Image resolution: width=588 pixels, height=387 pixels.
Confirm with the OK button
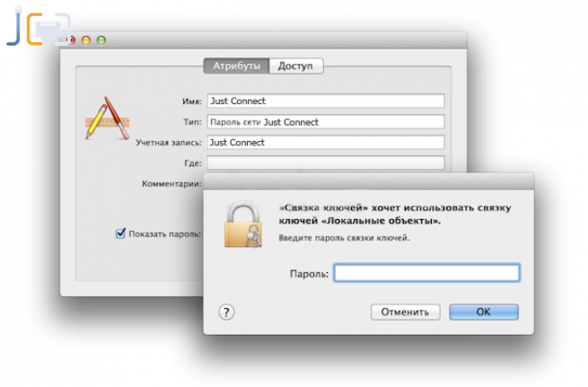tap(484, 312)
